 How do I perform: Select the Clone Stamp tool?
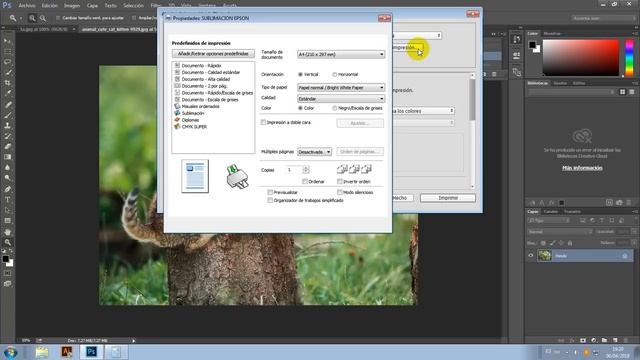pos(7,125)
